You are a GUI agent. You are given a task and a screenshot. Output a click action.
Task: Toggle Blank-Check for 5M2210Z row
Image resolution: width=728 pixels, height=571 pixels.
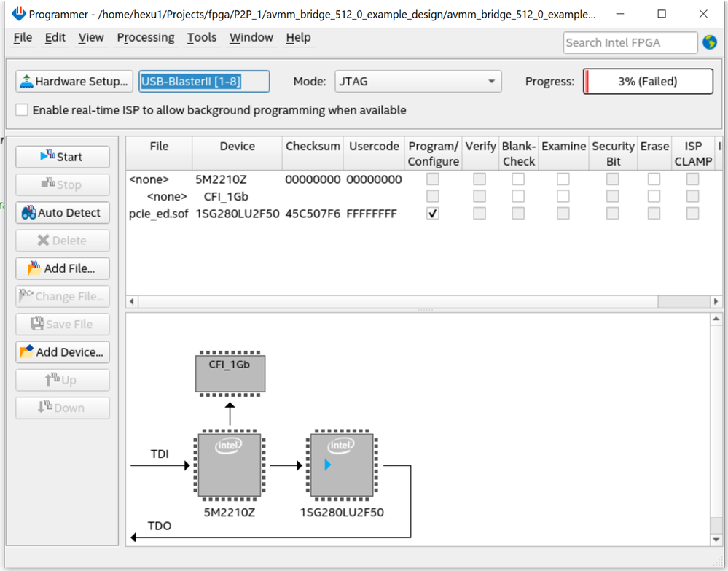[518, 179]
